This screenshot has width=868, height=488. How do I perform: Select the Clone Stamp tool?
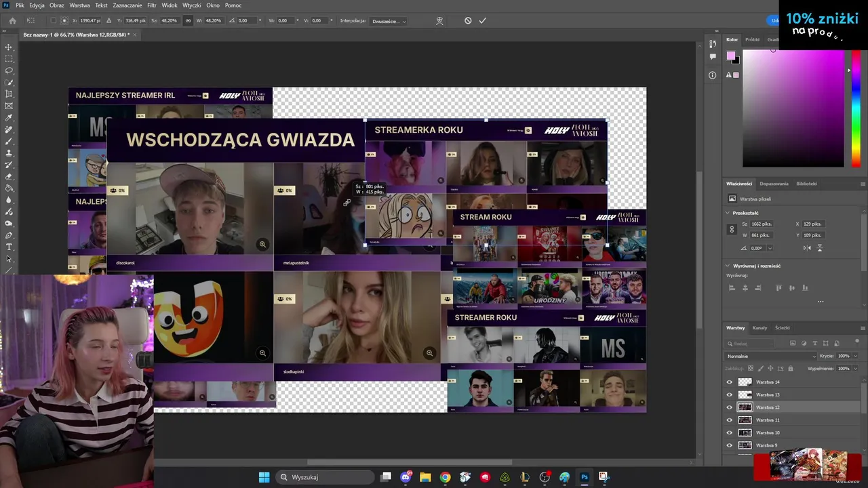pos(9,153)
